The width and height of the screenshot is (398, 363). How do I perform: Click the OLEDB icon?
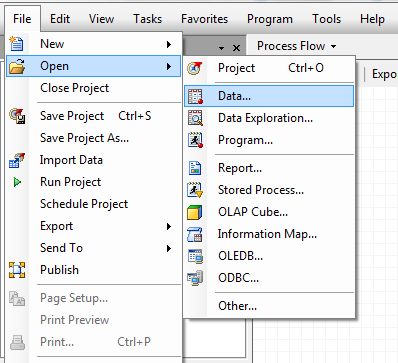coord(195,256)
